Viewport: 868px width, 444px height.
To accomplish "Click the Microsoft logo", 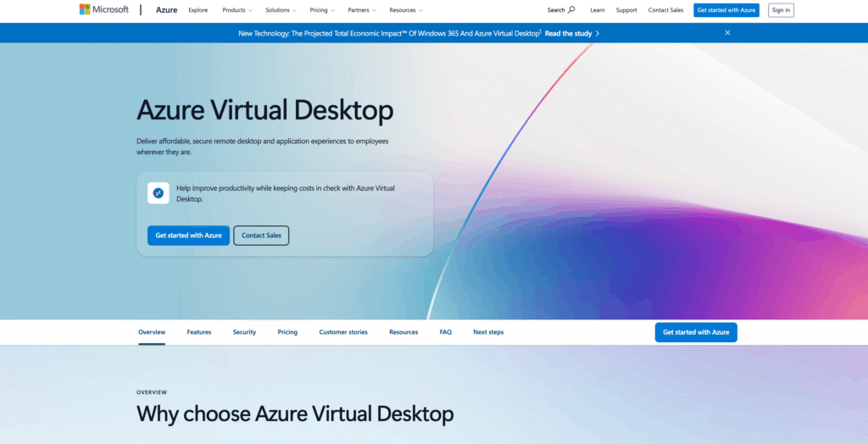I will click(x=103, y=10).
